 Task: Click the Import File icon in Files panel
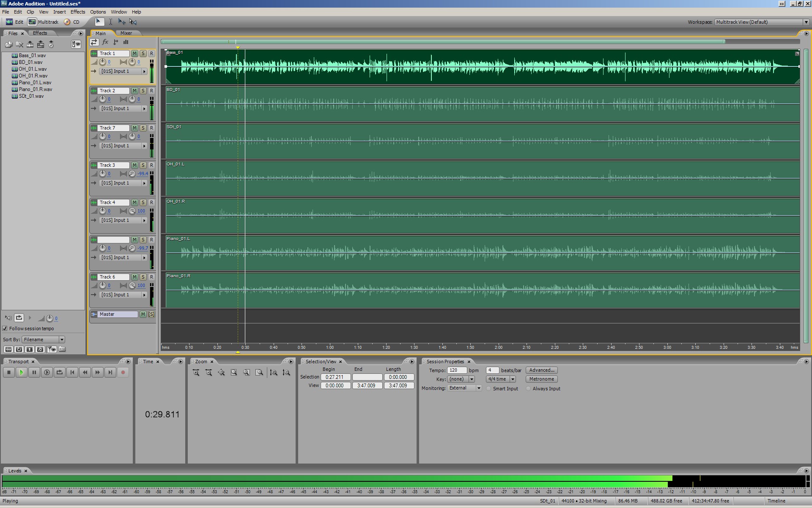point(8,44)
